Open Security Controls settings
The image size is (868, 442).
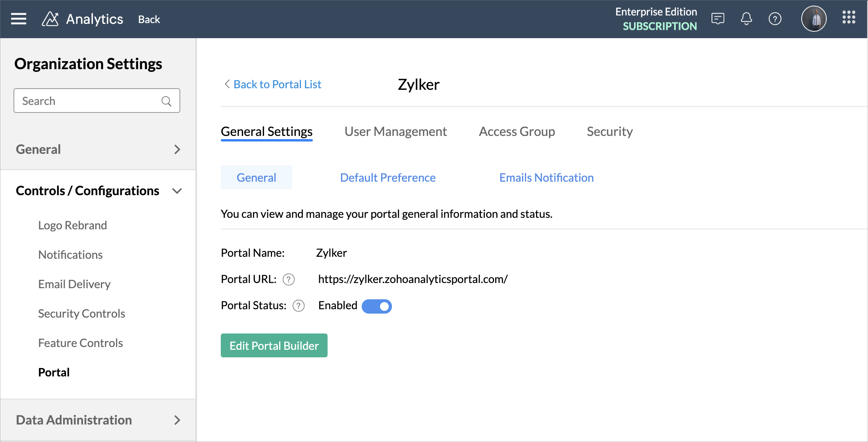pos(81,314)
